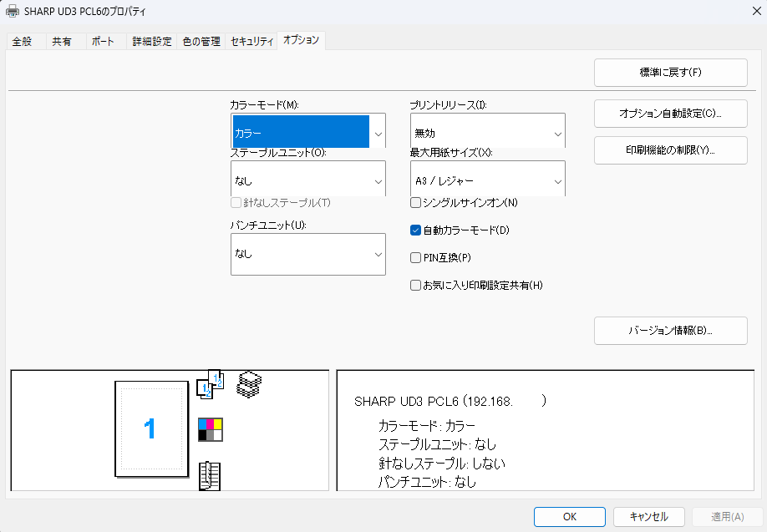Image resolution: width=767 pixels, height=532 pixels.
Task: Open the ステープルユニット dropdown
Action: tap(308, 179)
